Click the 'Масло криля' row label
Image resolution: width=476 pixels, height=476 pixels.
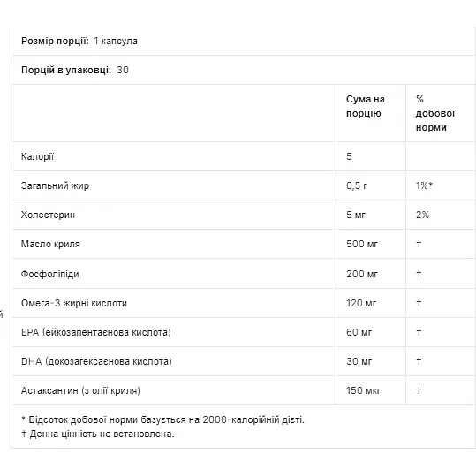(x=50, y=244)
